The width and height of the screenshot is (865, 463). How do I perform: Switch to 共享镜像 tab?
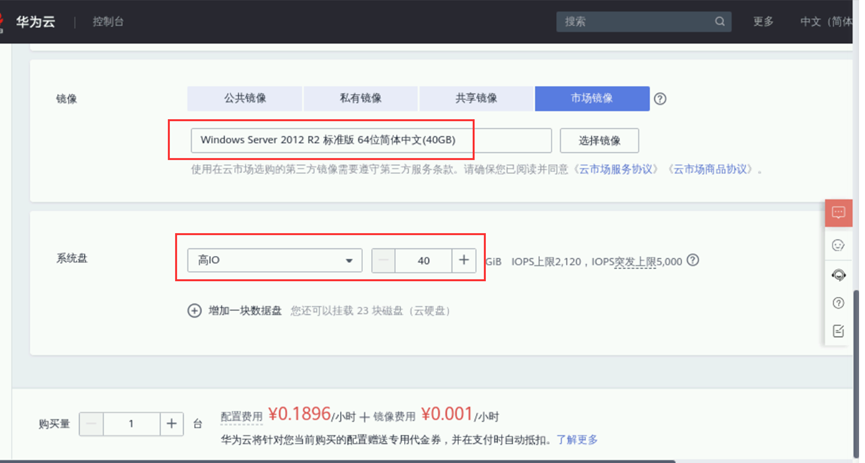[x=476, y=98]
